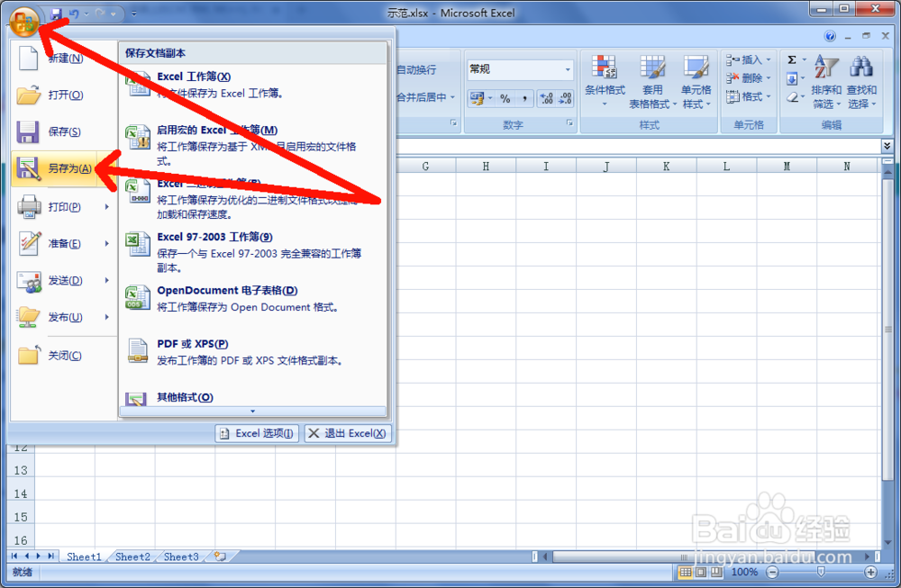Image resolution: width=901 pixels, height=588 pixels.
Task: Switch to Normal view button
Action: coord(686,572)
